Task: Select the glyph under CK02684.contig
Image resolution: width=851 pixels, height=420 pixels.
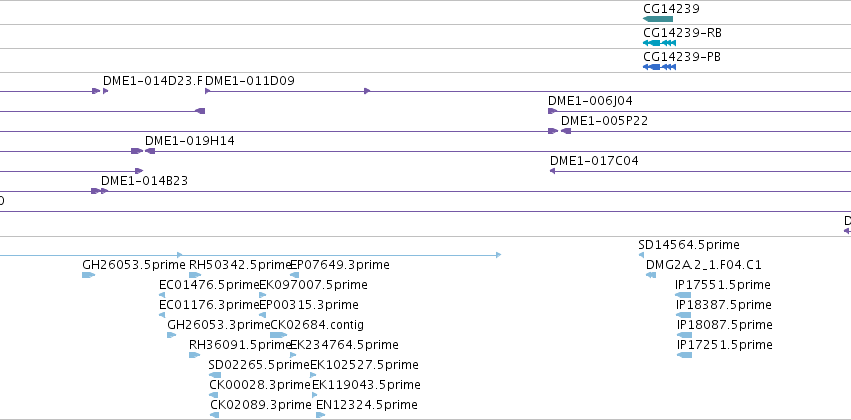Action: tap(278, 335)
